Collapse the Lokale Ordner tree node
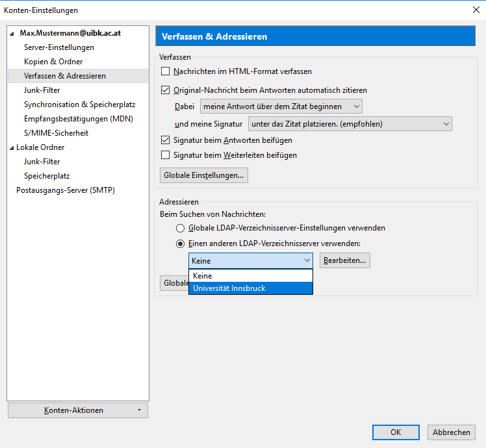Viewport: 486px width, 448px height. point(12,147)
